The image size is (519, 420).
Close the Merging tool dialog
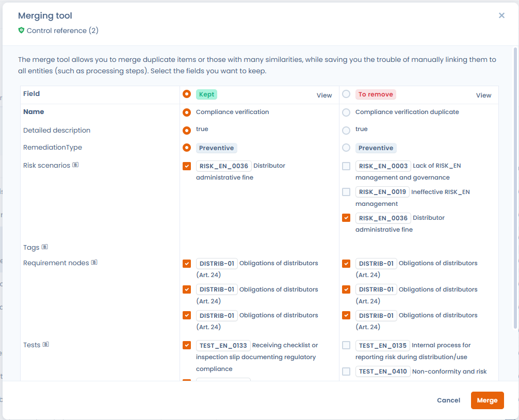coord(501,15)
